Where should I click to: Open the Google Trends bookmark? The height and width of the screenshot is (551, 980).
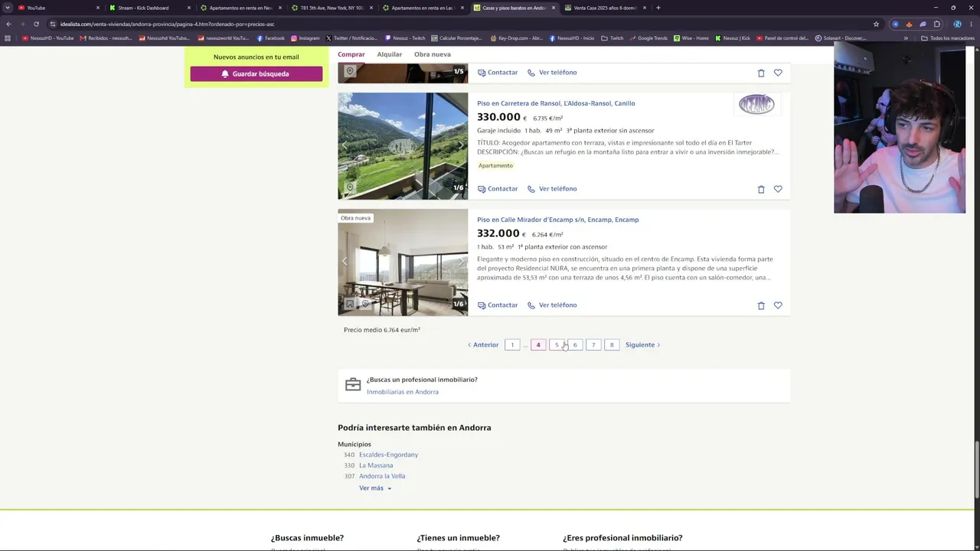coord(648,38)
